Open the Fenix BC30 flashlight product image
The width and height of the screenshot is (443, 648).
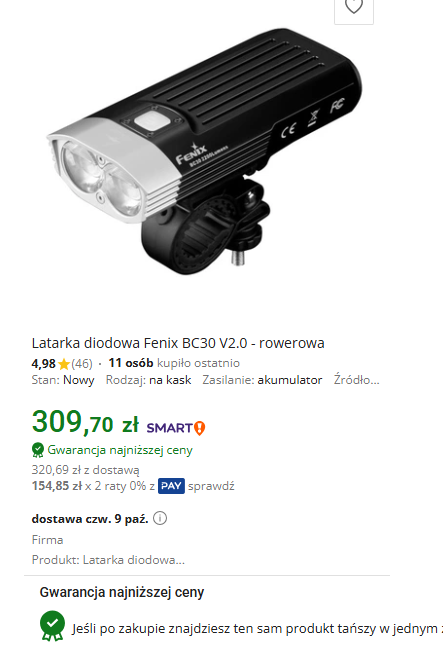(205, 151)
